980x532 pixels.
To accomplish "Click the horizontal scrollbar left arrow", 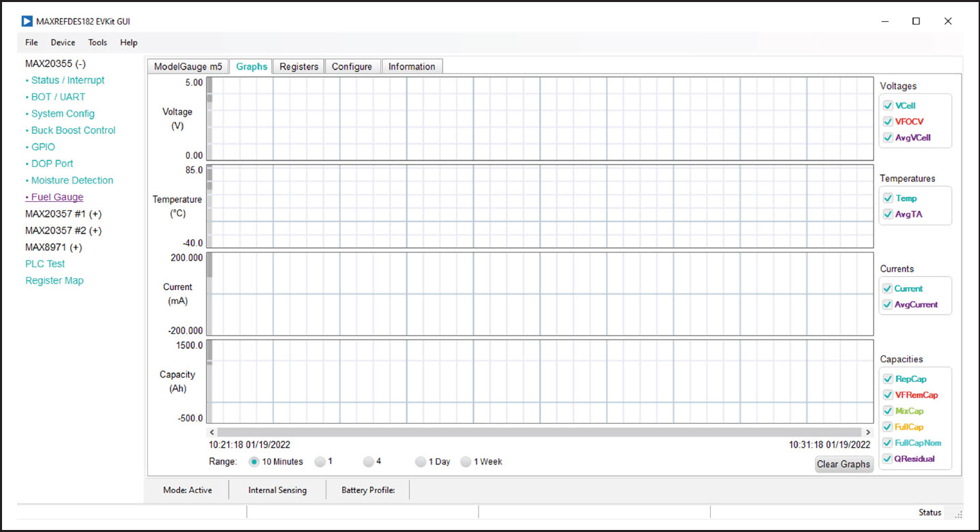I will tap(212, 432).
